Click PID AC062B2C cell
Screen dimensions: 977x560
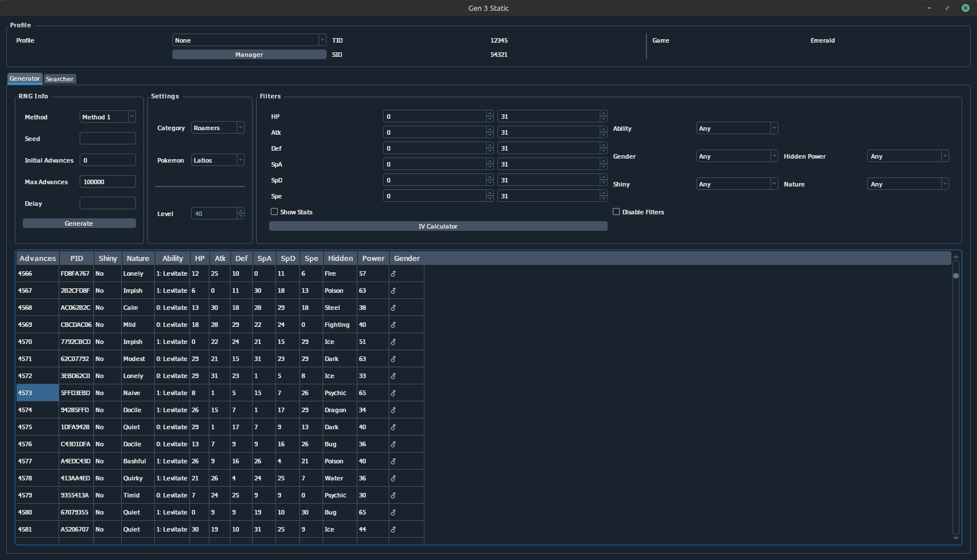pos(76,308)
